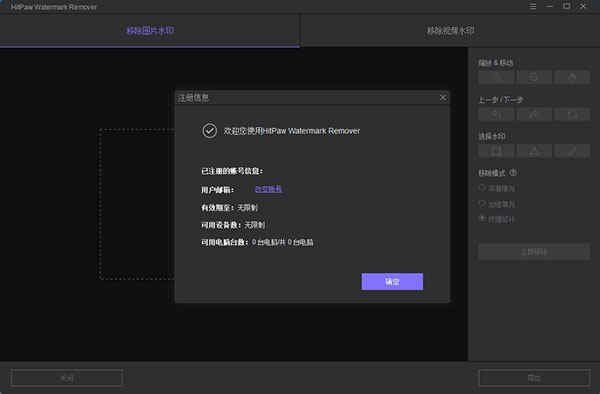Click the remove now button in side panel
Screen dimensions: 600x394
click(x=534, y=252)
